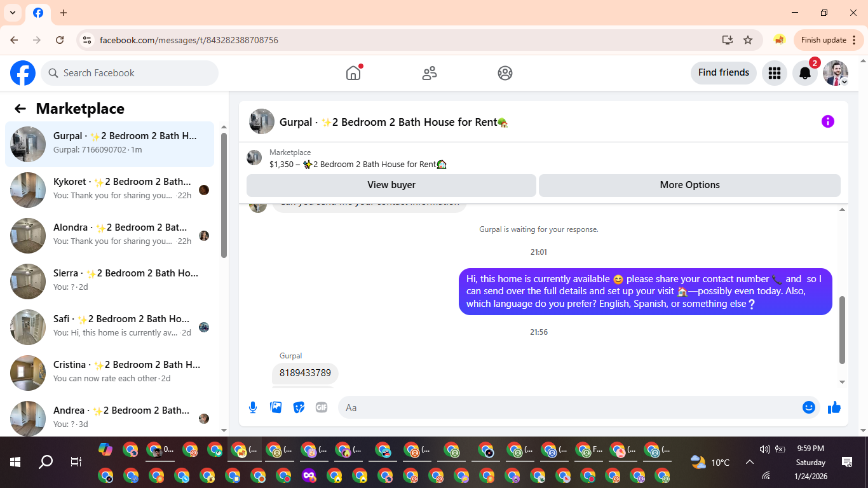Open browser tab search dropdown
The width and height of the screenshot is (868, 488).
tap(13, 13)
